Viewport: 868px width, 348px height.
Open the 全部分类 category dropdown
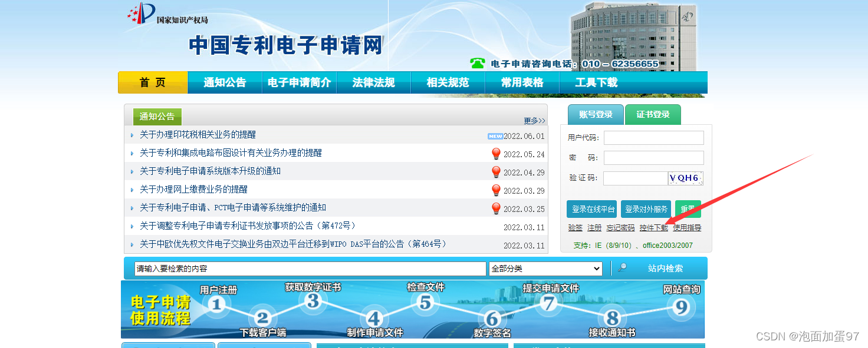(x=545, y=269)
